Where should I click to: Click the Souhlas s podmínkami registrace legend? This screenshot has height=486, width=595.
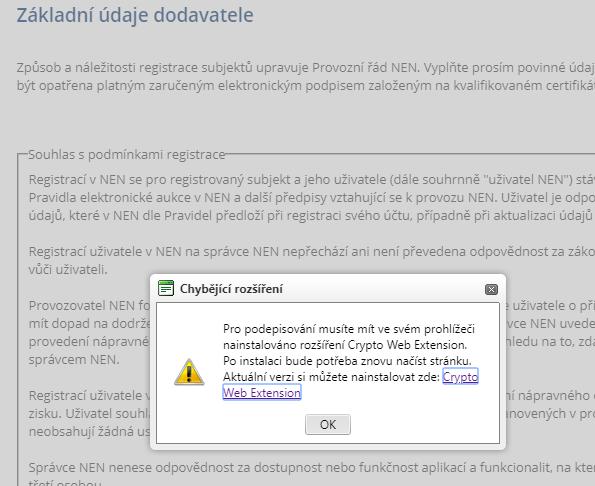(127, 155)
